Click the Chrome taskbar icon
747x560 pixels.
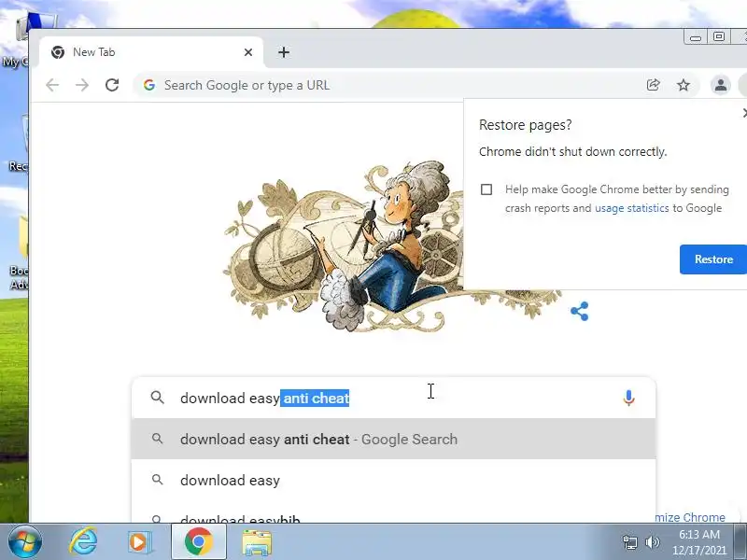click(x=199, y=542)
